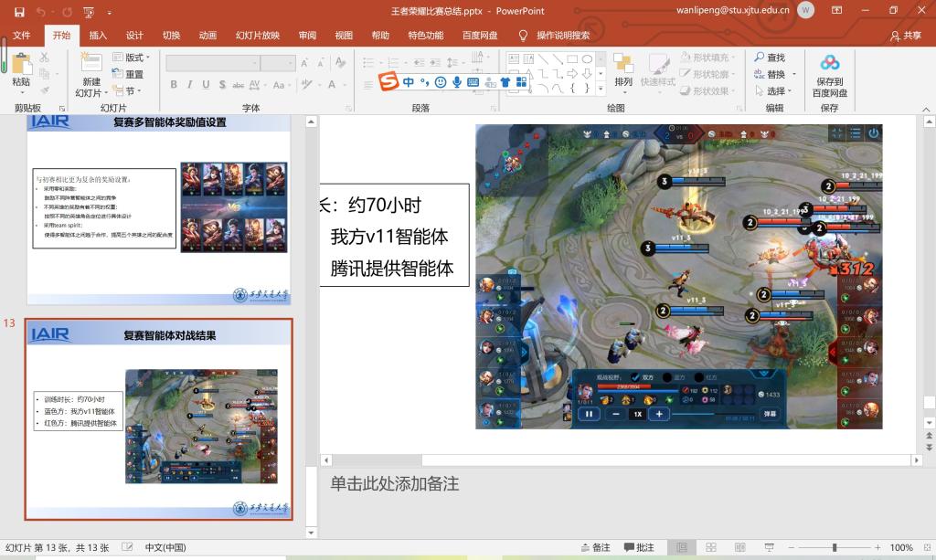Start slideshow from status bar icon
This screenshot has width=936, height=560.
coord(769,547)
